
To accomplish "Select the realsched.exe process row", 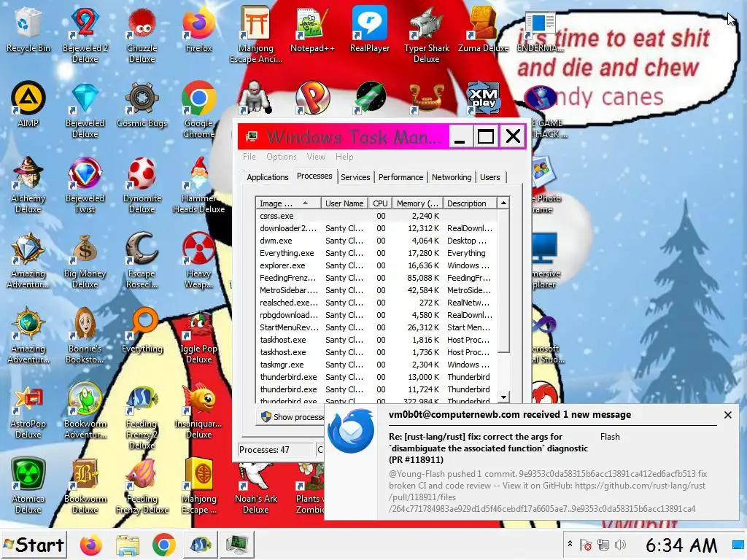I will (x=376, y=303).
